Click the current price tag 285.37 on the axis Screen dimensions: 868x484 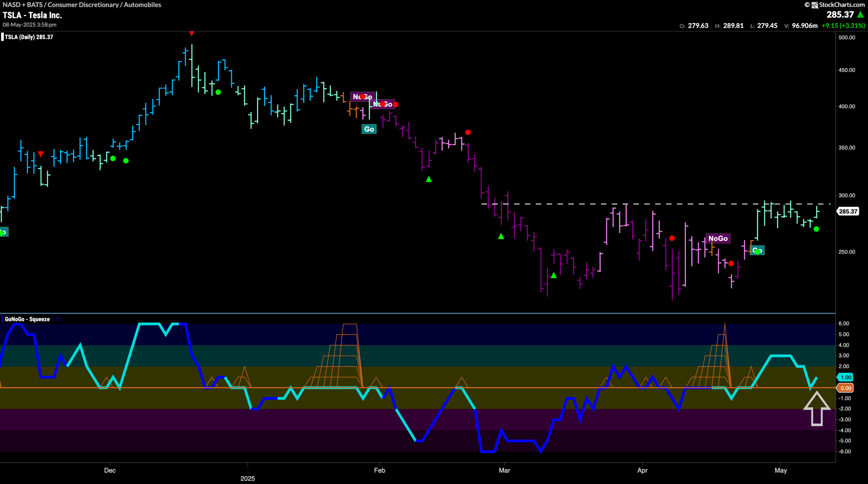tap(848, 211)
